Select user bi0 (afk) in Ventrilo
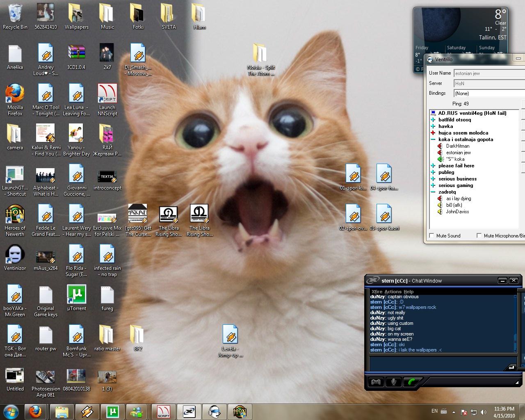The height and width of the screenshot is (420, 525). (x=454, y=205)
